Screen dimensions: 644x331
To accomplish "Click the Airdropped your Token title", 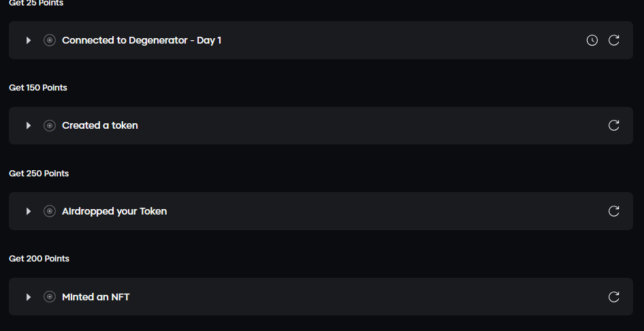I will pos(114,211).
